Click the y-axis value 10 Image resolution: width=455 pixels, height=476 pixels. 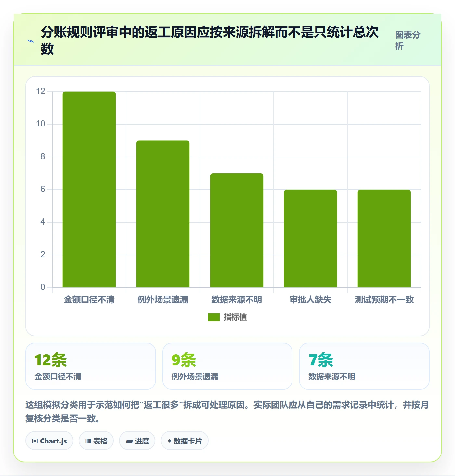point(41,124)
